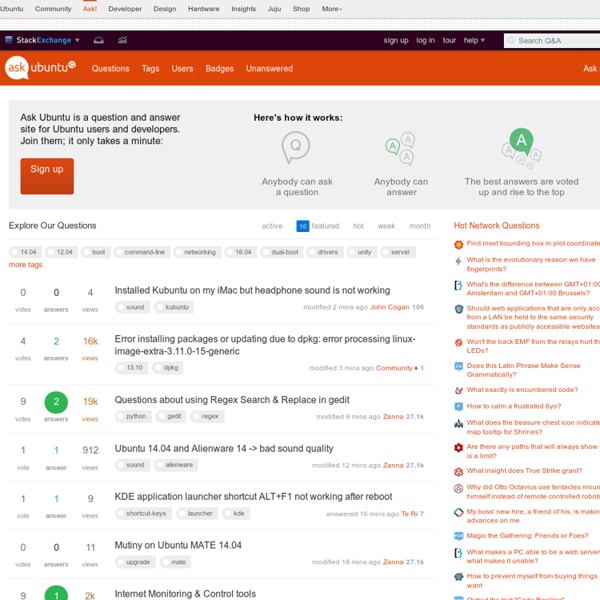
Task: Click site icon beside encumbered code question
Action: [458, 390]
